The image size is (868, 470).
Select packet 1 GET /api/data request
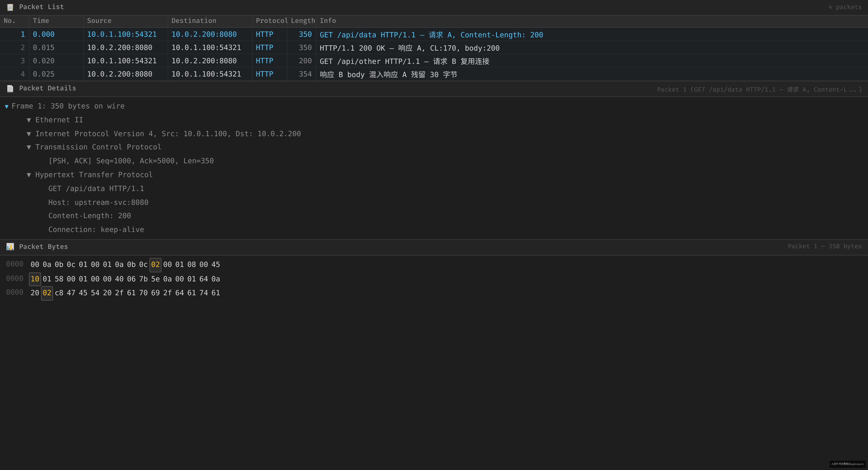point(434,34)
